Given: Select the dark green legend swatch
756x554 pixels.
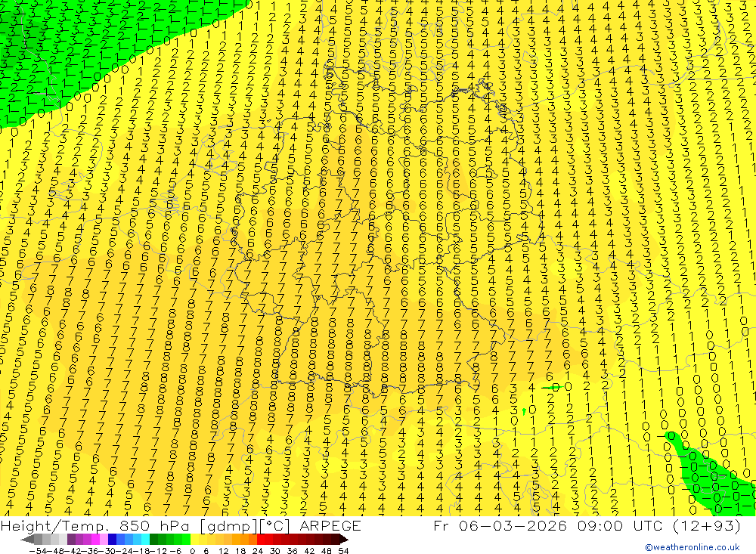Looking at the screenshot, I should click(153, 539).
